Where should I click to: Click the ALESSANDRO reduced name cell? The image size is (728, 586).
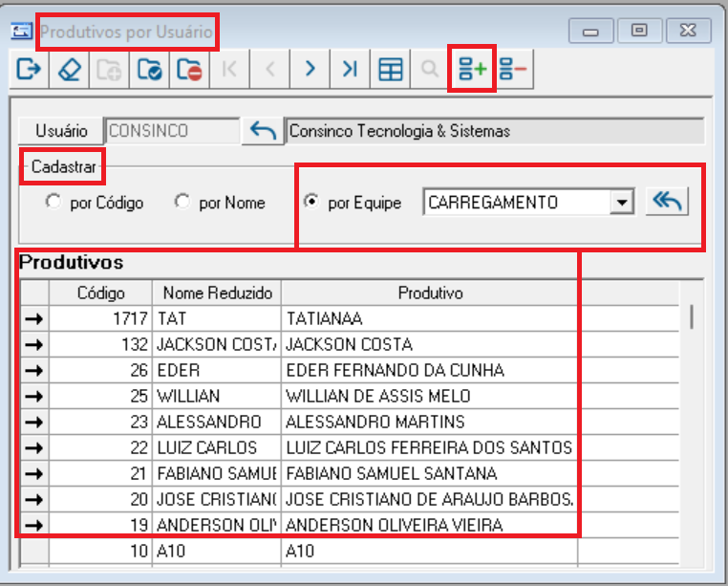click(217, 422)
